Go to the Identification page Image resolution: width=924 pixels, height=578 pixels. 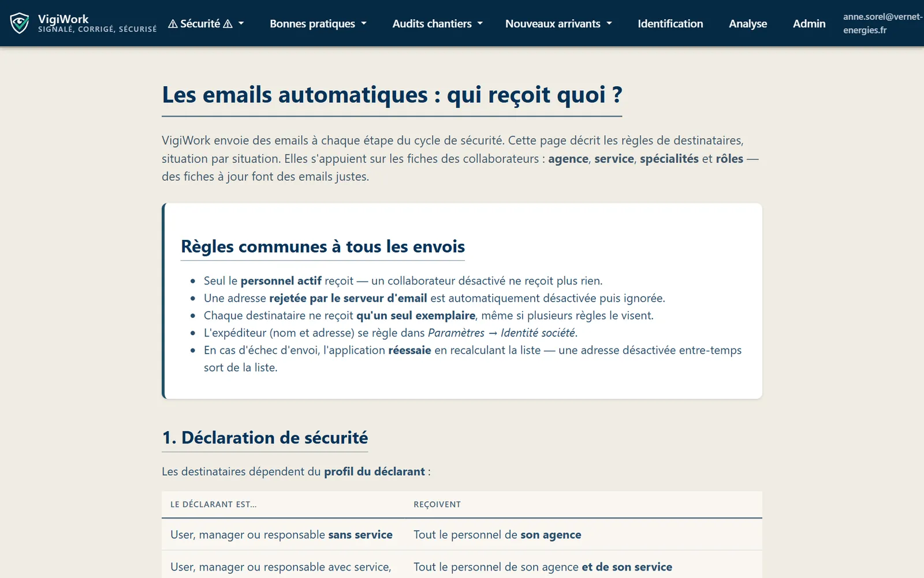tap(670, 24)
